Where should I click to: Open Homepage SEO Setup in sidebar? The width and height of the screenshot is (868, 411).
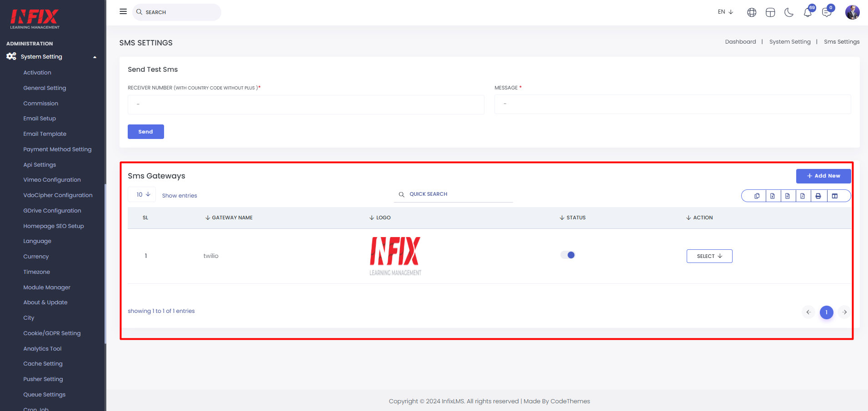click(x=54, y=226)
